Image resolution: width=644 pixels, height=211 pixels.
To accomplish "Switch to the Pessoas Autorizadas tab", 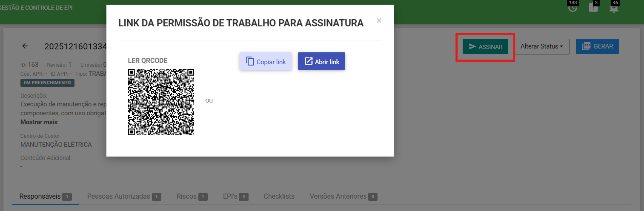I will pos(124,197).
